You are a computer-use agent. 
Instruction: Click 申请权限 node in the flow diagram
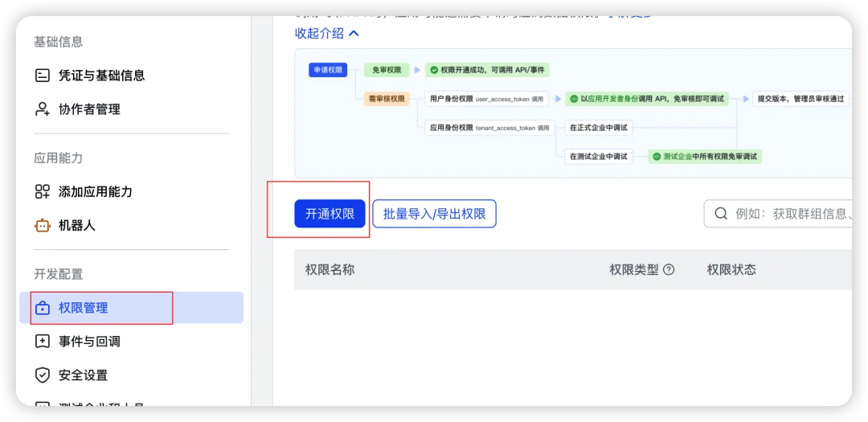point(328,70)
